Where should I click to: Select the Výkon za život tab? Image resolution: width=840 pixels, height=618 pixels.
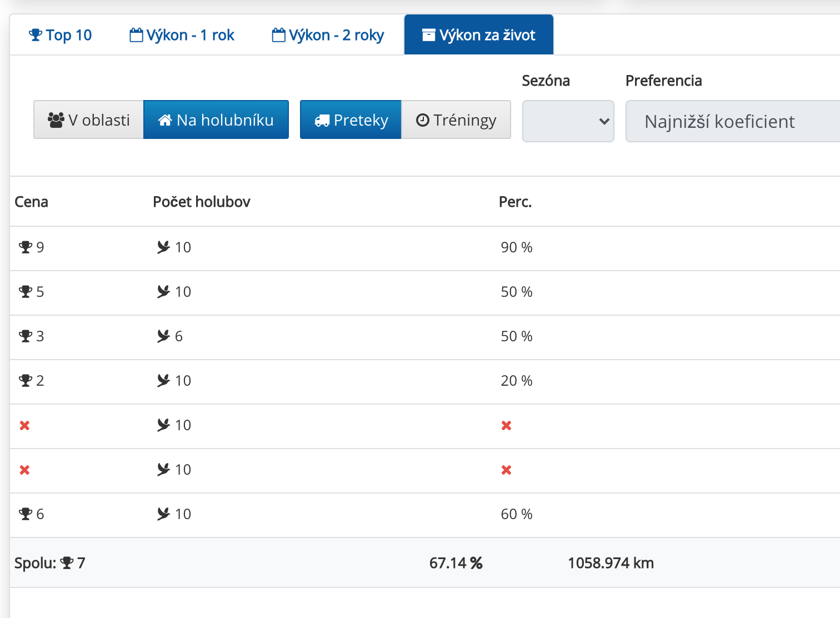point(479,35)
